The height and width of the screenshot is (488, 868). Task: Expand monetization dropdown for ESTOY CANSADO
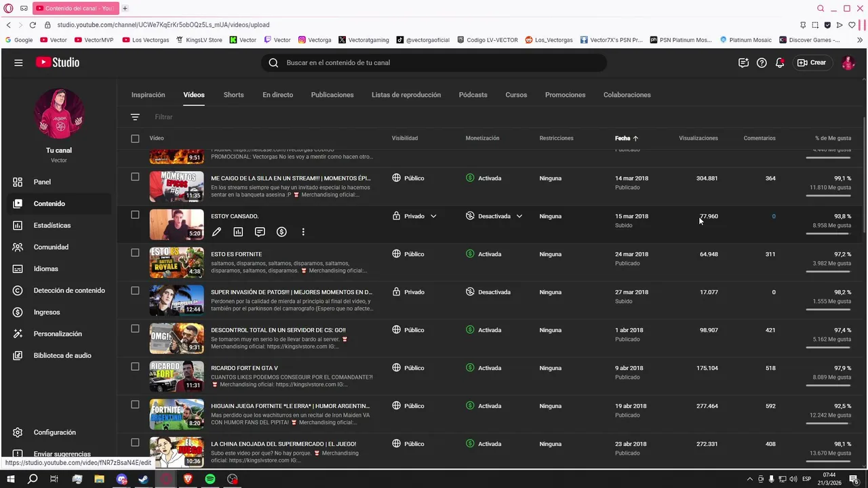[519, 216]
